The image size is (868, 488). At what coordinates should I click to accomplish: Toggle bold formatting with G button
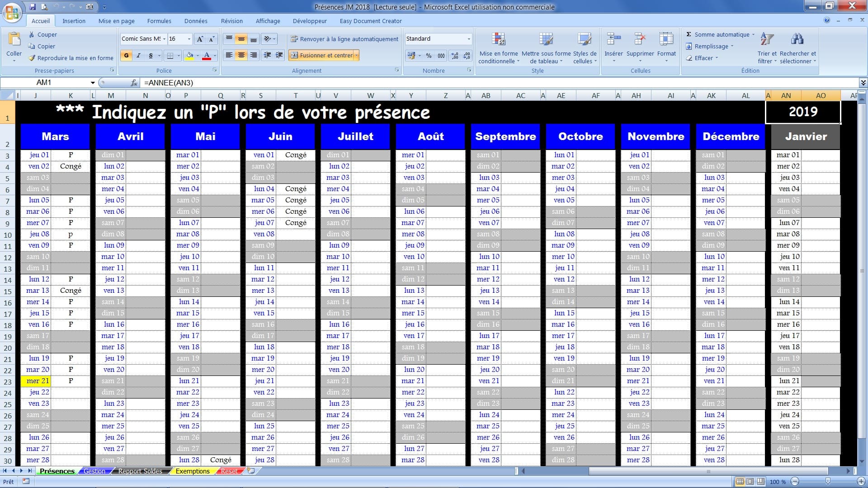click(126, 56)
